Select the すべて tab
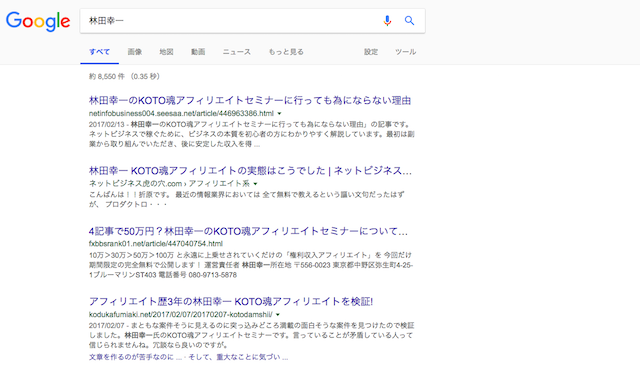Image resolution: width=640 pixels, height=369 pixels. click(x=100, y=52)
